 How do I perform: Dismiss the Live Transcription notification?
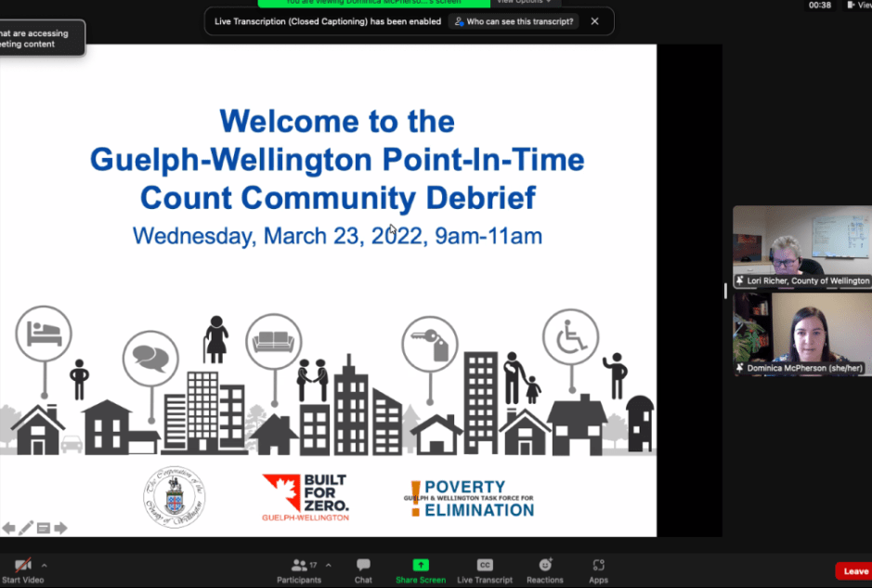594,21
